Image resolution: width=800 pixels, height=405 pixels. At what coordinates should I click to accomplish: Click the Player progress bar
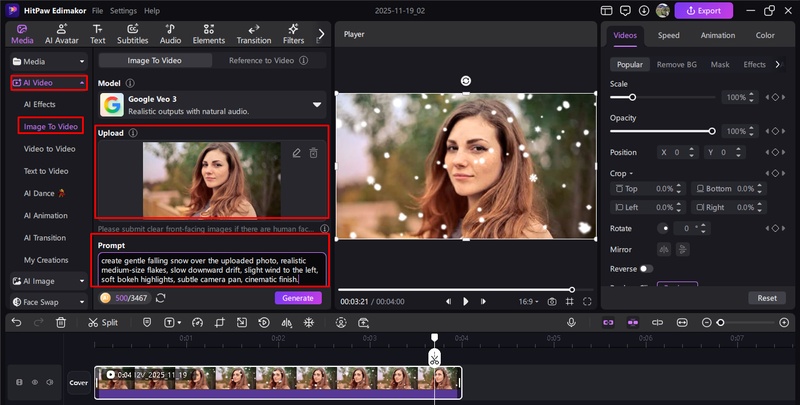pos(465,290)
